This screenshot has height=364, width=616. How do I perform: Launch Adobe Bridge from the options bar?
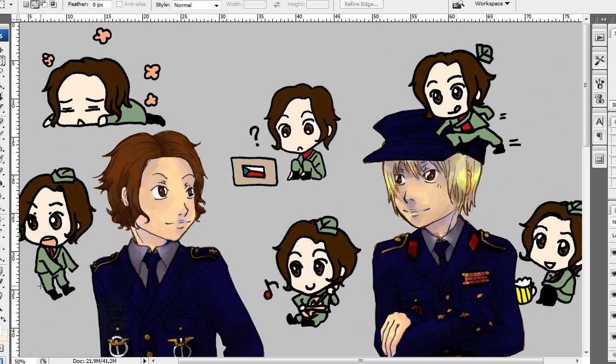(458, 4)
